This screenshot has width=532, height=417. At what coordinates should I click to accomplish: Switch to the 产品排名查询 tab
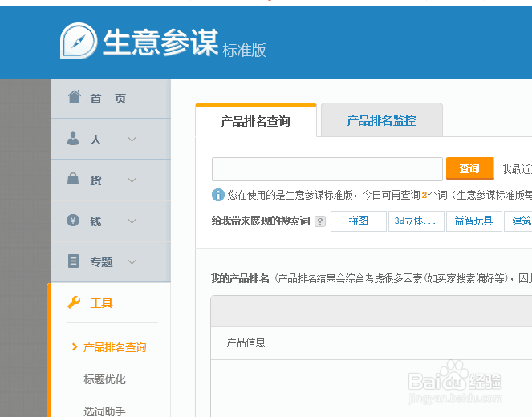pyautogui.click(x=256, y=120)
